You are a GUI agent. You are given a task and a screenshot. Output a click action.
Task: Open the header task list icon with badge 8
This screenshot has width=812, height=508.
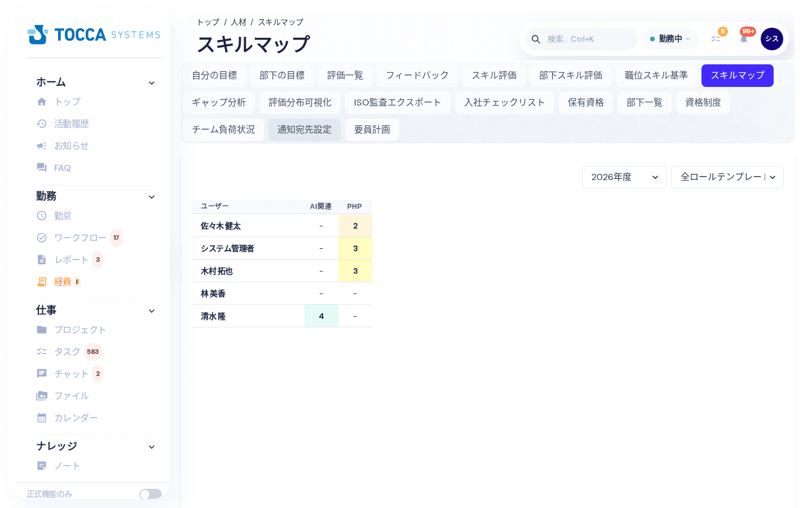pyautogui.click(x=716, y=39)
